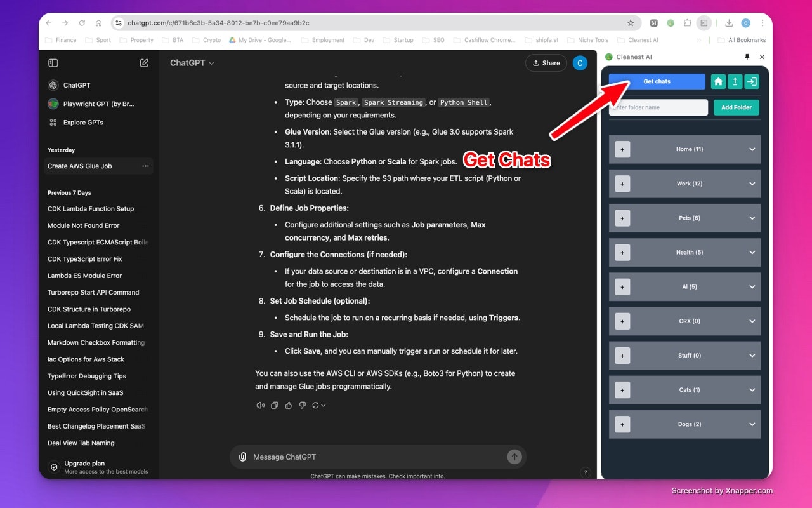This screenshot has height=508, width=812.
Task: Close the Cleanest AI side panel
Action: [762, 57]
